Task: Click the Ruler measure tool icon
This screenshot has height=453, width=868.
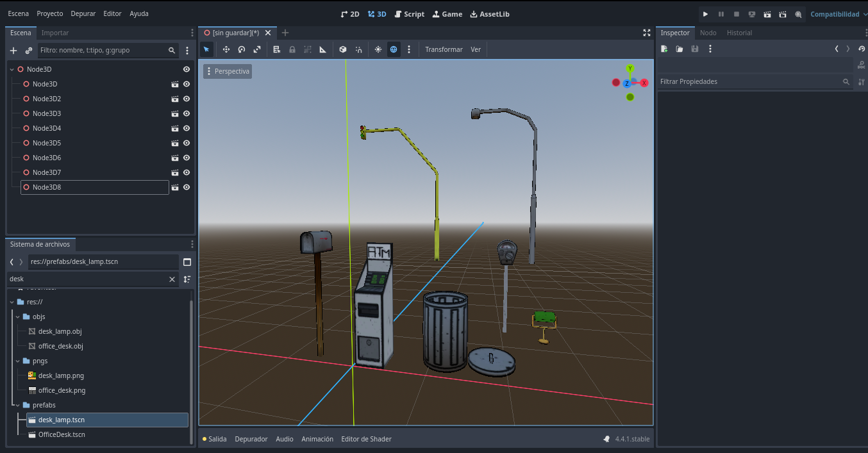Action: pos(322,49)
